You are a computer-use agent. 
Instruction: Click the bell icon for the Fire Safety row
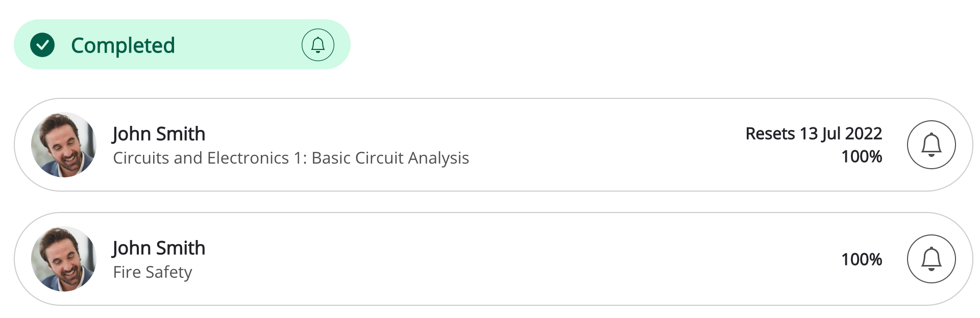coord(931,259)
